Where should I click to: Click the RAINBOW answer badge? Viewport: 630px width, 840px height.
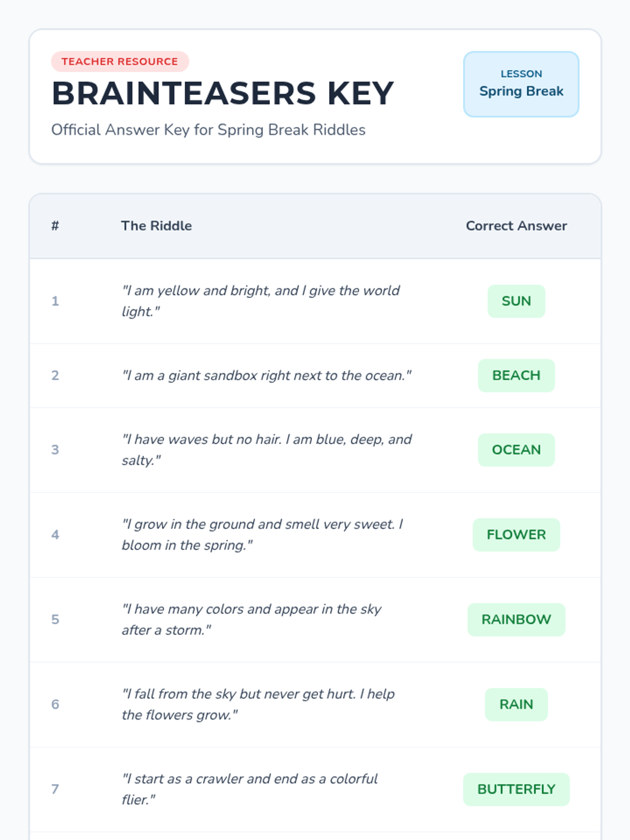[516, 619]
